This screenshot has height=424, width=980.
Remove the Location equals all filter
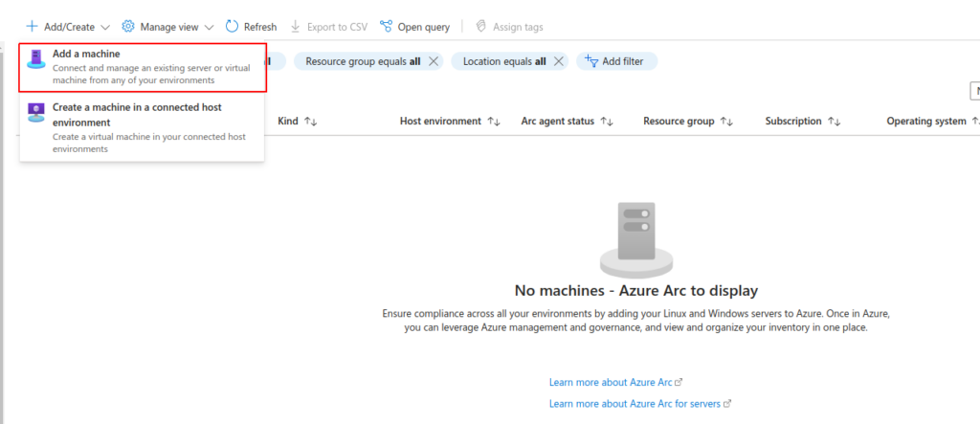[x=559, y=61]
